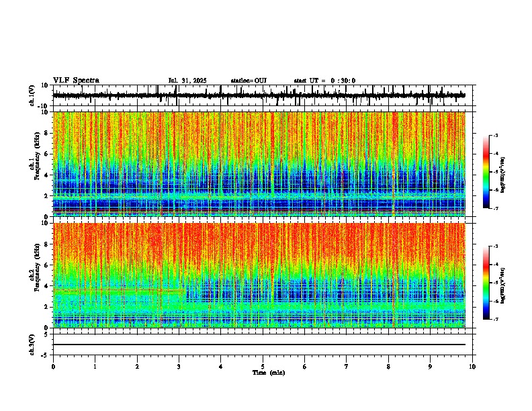Click the "8" kHz tick on ch.2 frequency axis
Image resolution: width=532 pixels, height=411 pixels.
(47, 244)
